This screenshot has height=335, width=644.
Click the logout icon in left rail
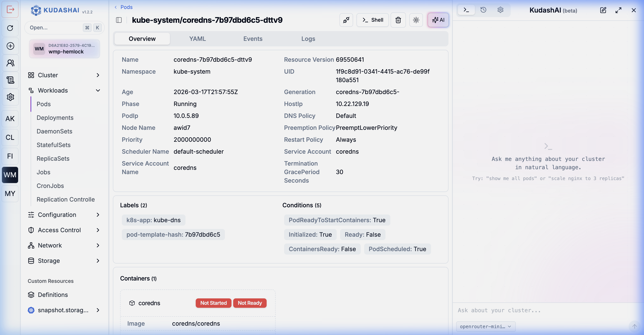pos(10,10)
